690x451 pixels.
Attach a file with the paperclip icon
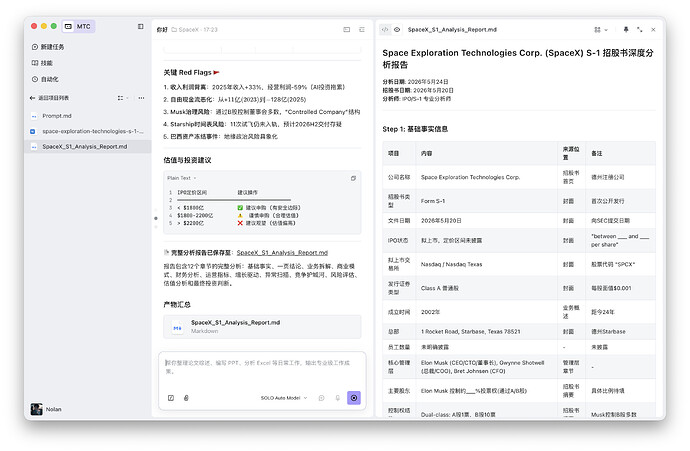(x=186, y=398)
